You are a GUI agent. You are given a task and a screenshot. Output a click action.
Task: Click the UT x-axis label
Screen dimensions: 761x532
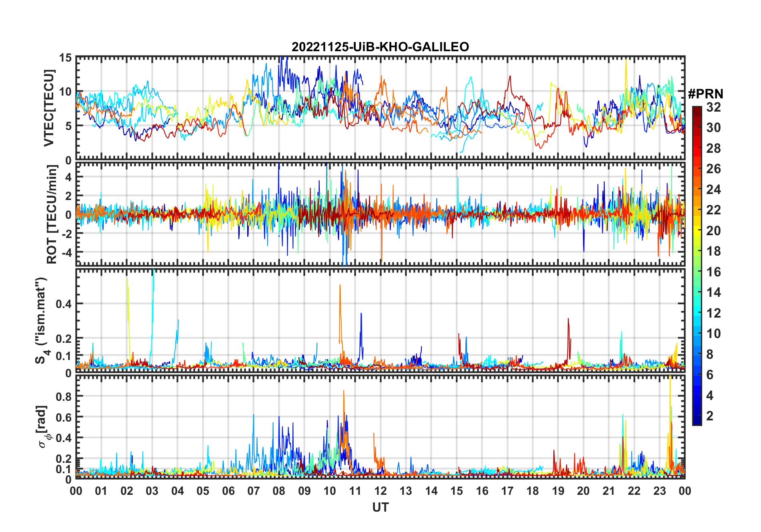pos(380,508)
